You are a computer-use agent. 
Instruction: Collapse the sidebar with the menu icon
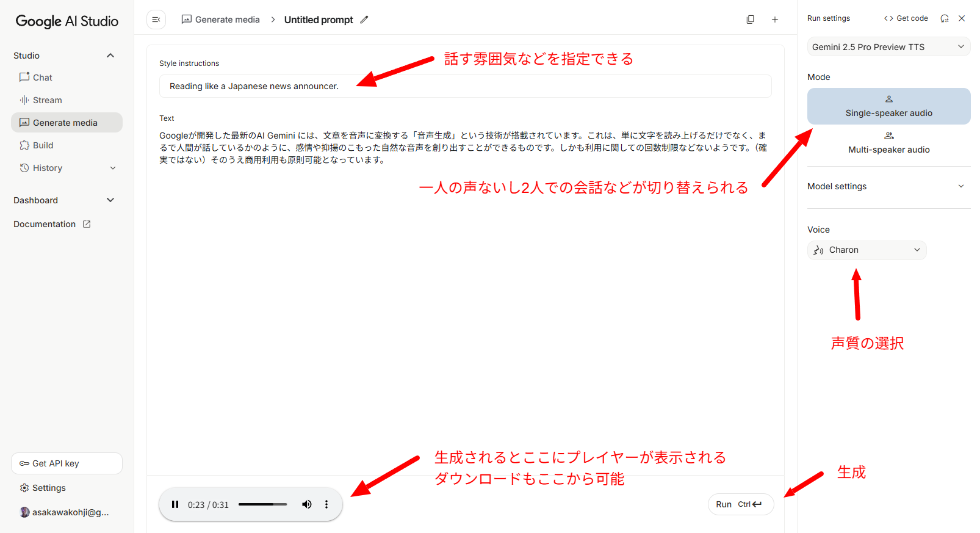[x=156, y=20]
